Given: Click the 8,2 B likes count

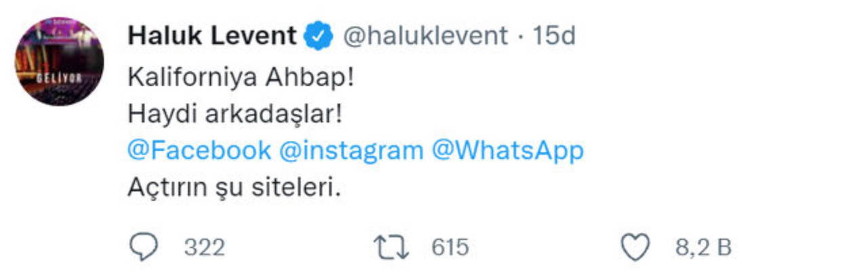Looking at the screenshot, I should pos(703,248).
